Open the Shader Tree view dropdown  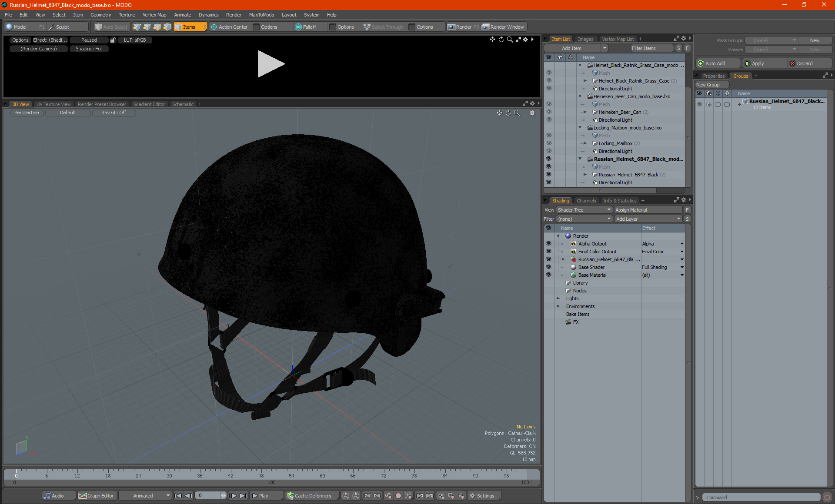pyautogui.click(x=584, y=210)
